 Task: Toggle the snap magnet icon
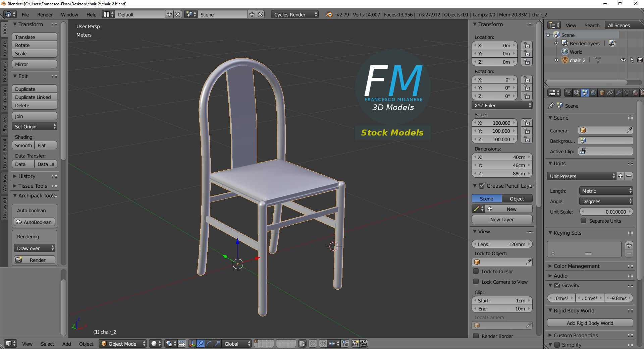[323, 344]
